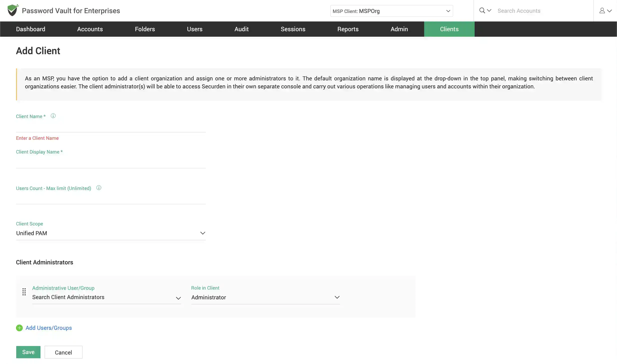
Task: Click the green plus Add icon
Action: point(19,328)
